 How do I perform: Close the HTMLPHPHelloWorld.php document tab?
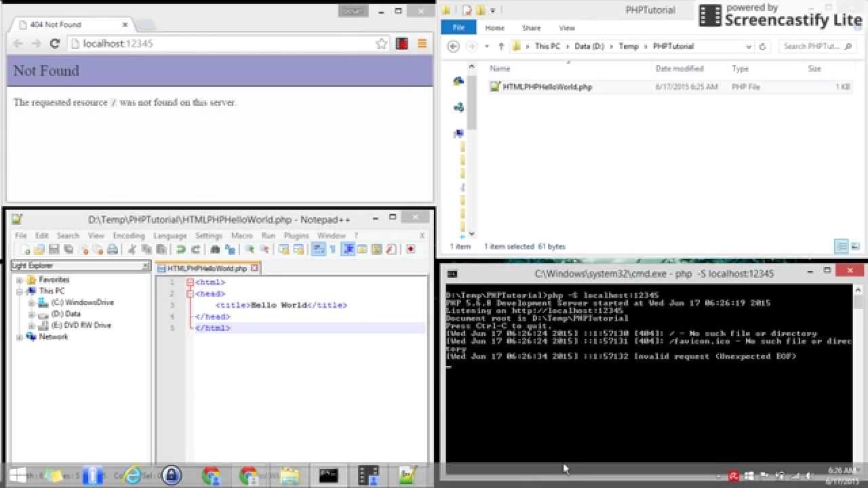(254, 268)
